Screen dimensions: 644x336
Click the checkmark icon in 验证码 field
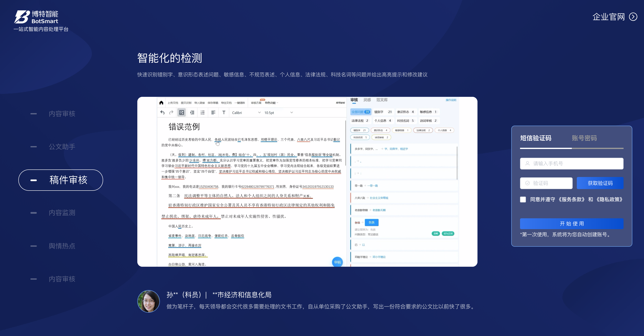pos(527,183)
